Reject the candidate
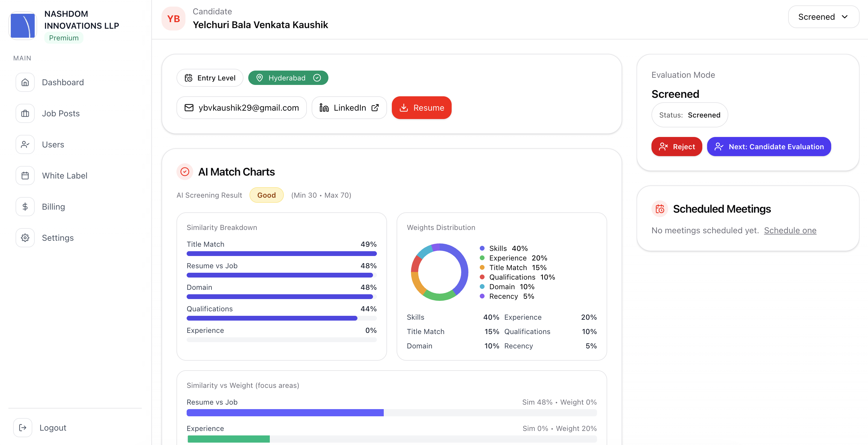 point(676,147)
